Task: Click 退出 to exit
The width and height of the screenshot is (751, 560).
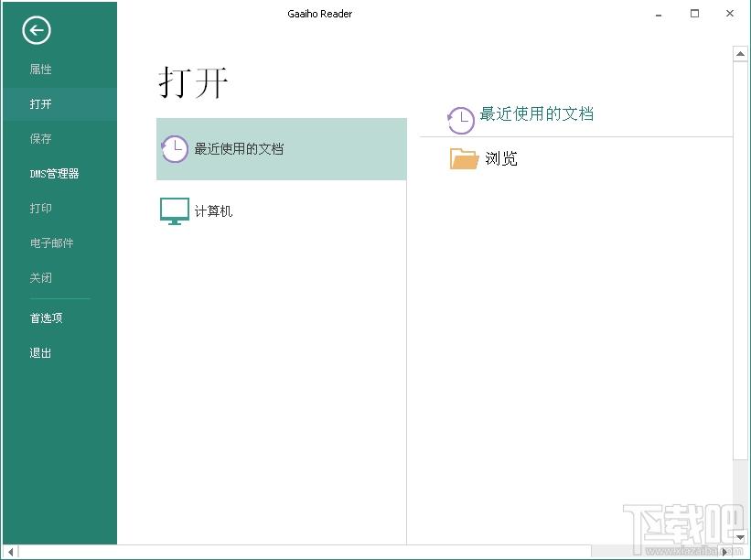Action: (x=41, y=353)
